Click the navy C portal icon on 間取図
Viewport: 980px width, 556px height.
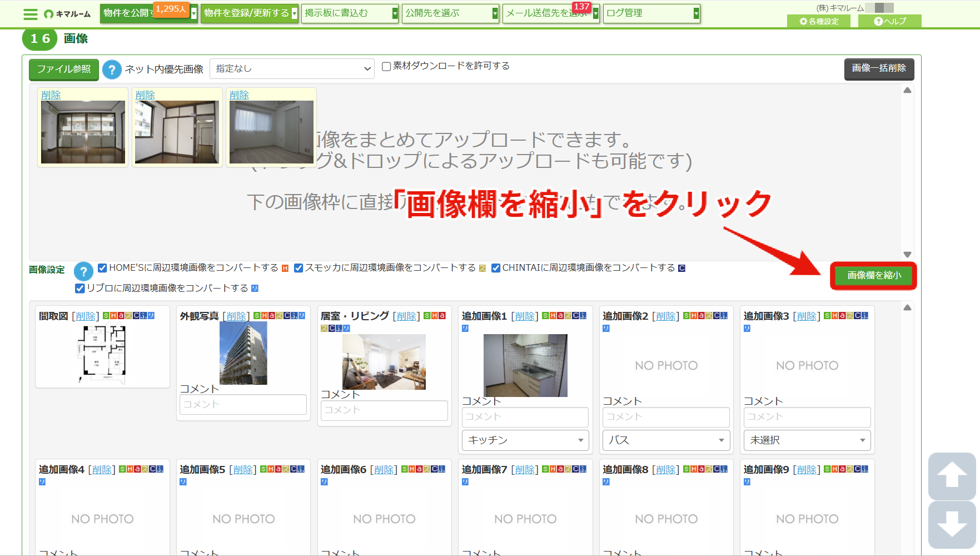136,316
